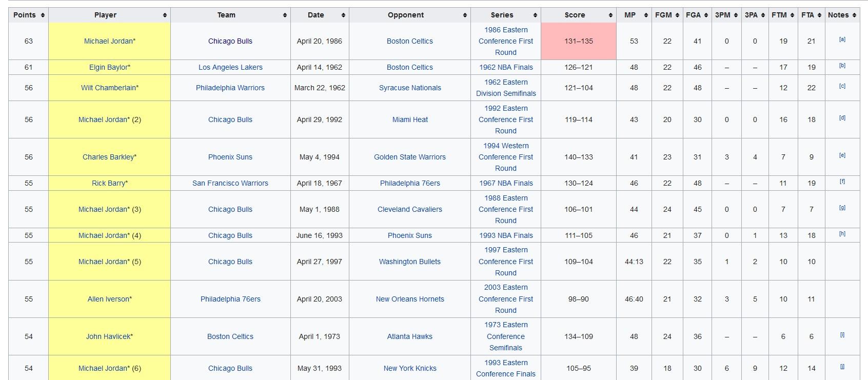
Task: Jump to footnote [i] in Havlicek row
Action: click(842, 335)
